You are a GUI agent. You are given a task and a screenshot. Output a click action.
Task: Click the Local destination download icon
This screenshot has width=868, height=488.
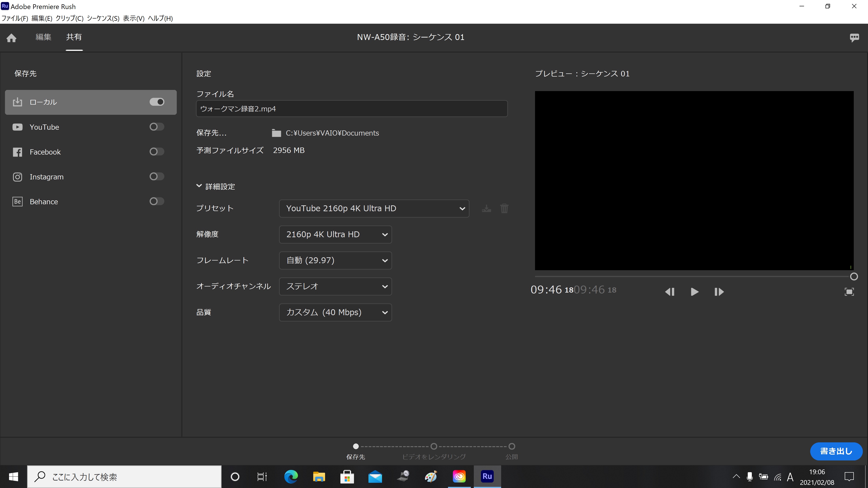coord(17,102)
